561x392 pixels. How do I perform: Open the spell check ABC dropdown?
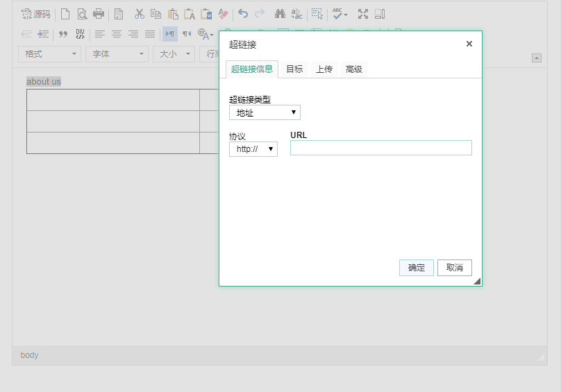click(340, 14)
